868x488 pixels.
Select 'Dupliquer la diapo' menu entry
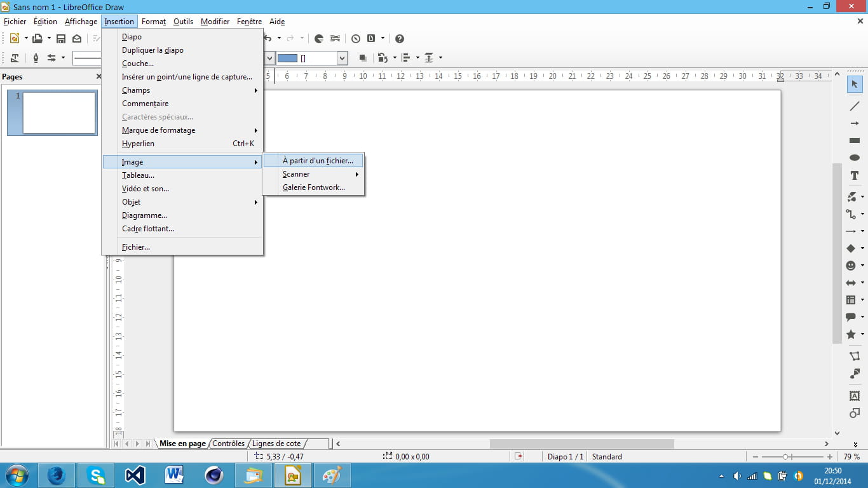pyautogui.click(x=182, y=50)
